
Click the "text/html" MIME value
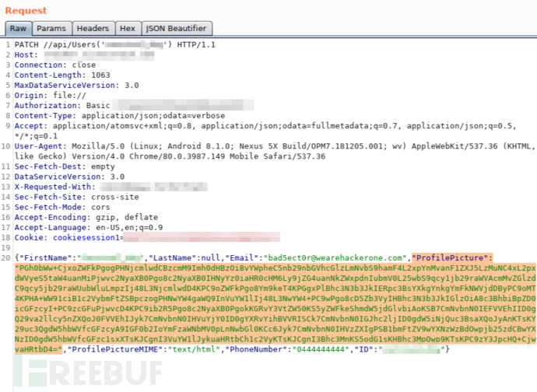point(194,349)
